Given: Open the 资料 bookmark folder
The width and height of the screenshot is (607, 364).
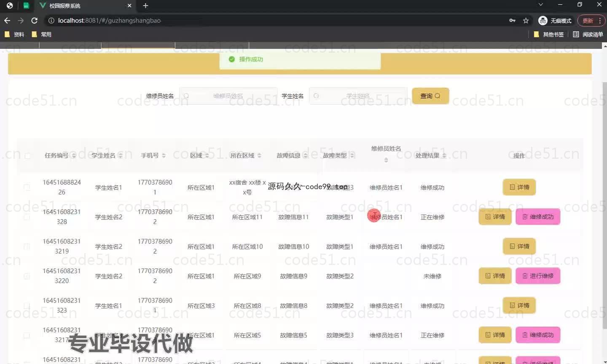Looking at the screenshot, I should tap(14, 35).
